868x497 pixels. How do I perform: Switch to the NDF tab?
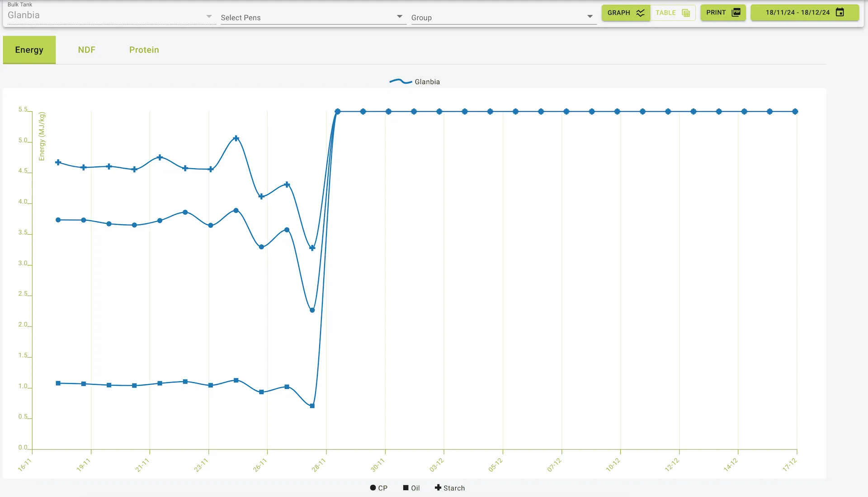86,50
